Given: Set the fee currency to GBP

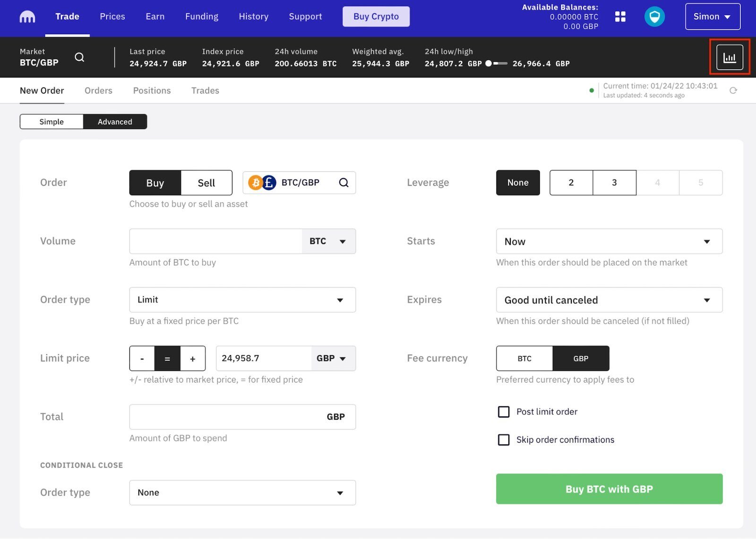Looking at the screenshot, I should click(x=581, y=359).
